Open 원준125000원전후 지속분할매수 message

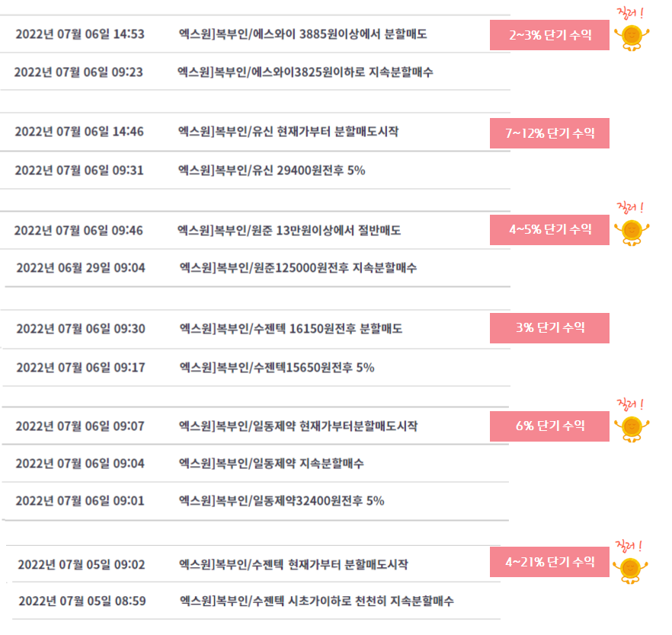pos(298,267)
